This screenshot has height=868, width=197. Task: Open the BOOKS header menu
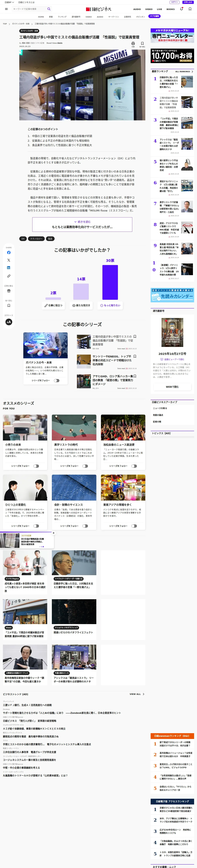point(171,9)
